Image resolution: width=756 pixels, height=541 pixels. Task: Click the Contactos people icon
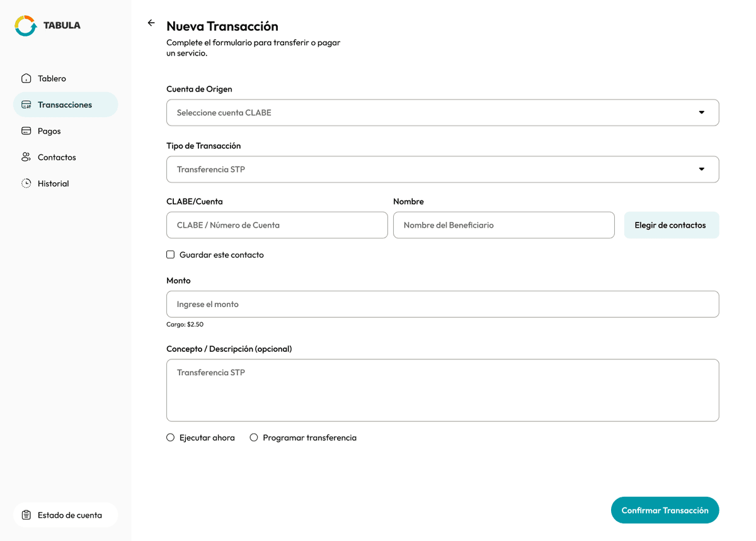click(26, 157)
